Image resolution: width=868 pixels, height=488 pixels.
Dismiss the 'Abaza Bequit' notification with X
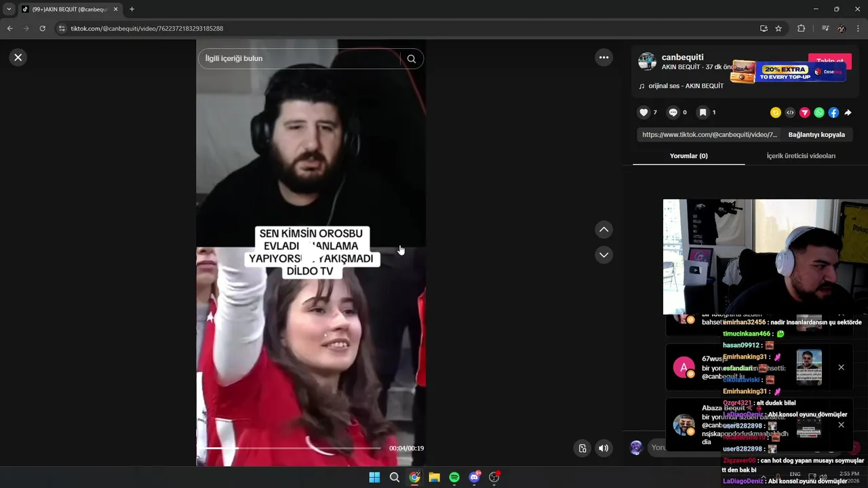841,425
